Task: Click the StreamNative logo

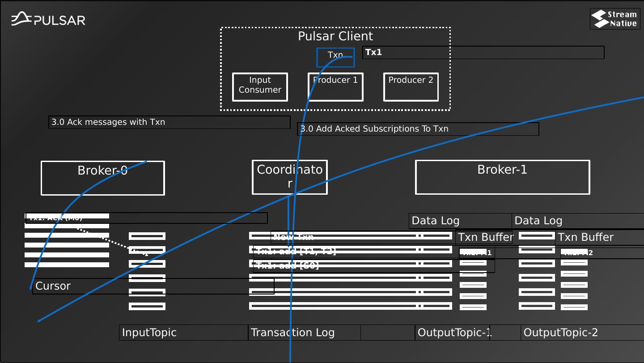Action: click(614, 19)
